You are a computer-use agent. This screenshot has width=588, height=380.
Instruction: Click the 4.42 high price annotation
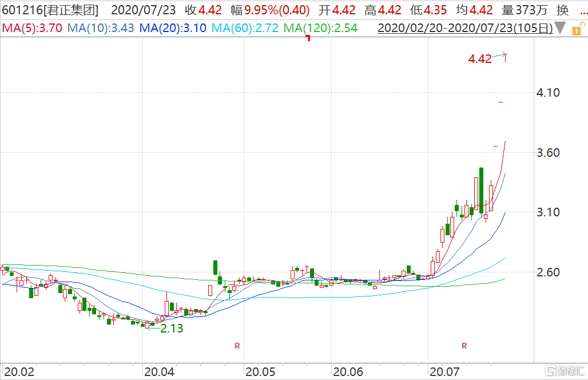click(x=480, y=59)
